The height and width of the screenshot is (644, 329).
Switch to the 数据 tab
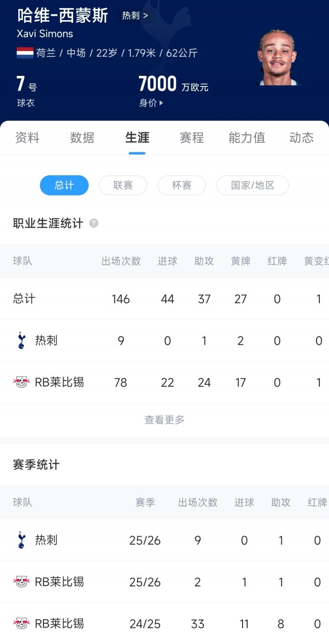point(82,138)
